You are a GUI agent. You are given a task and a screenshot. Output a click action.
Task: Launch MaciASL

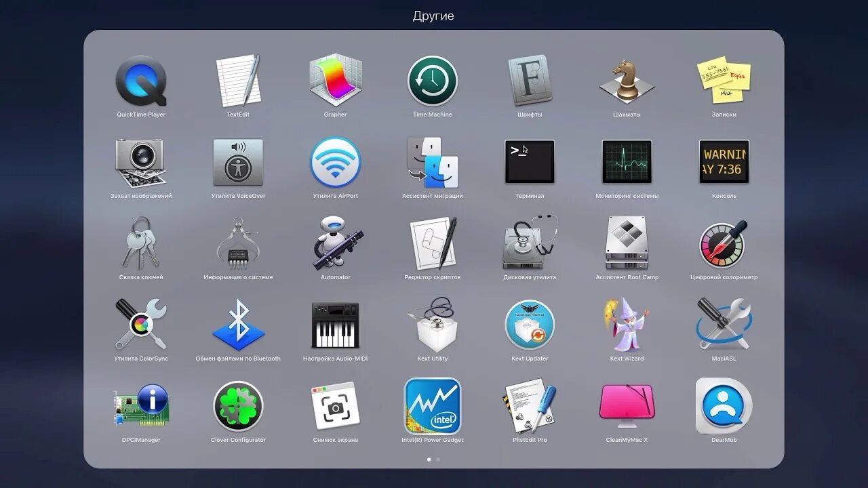[x=724, y=325]
